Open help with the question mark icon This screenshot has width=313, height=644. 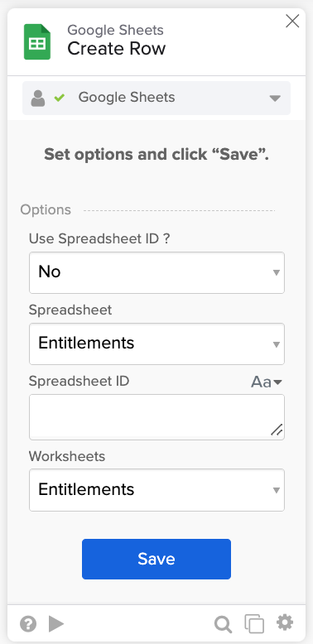point(28,624)
